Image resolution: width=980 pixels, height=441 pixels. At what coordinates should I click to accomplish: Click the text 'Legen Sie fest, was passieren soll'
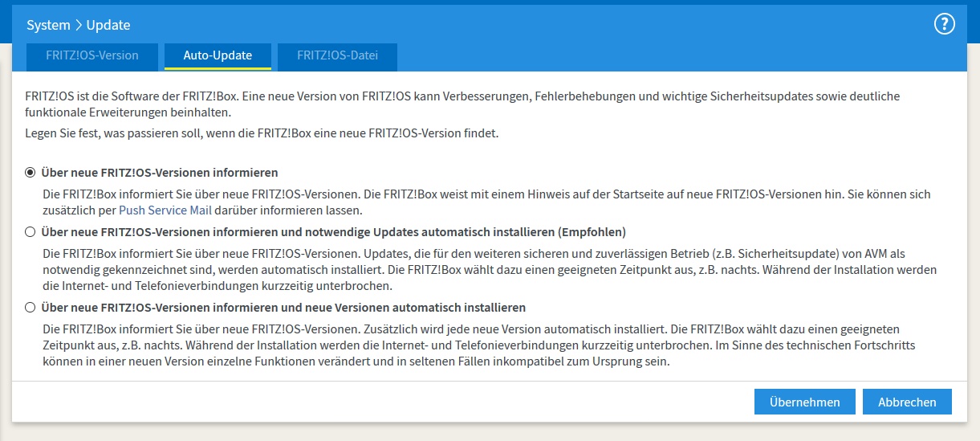(116, 133)
